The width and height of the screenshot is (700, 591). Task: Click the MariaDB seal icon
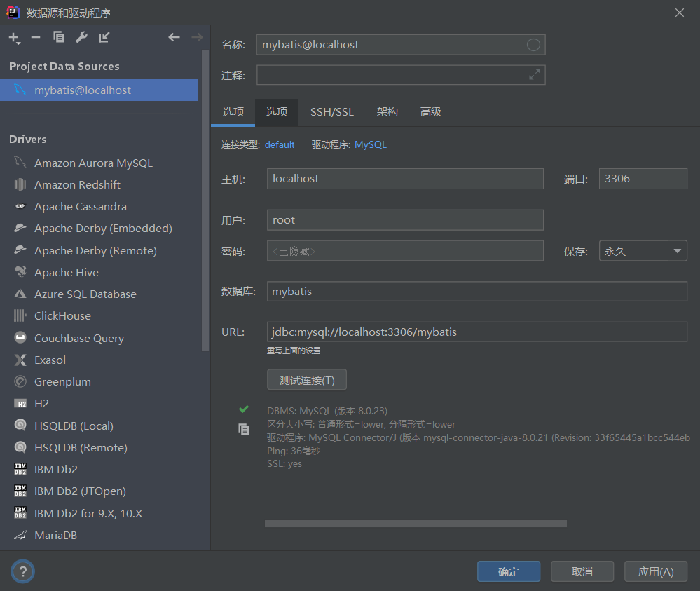click(x=20, y=535)
